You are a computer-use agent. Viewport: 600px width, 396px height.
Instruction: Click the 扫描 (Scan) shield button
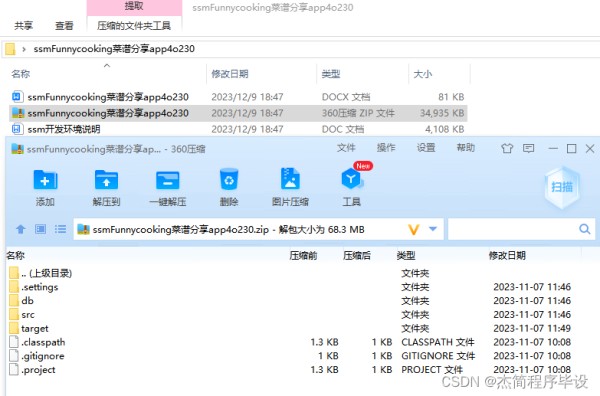coord(562,187)
